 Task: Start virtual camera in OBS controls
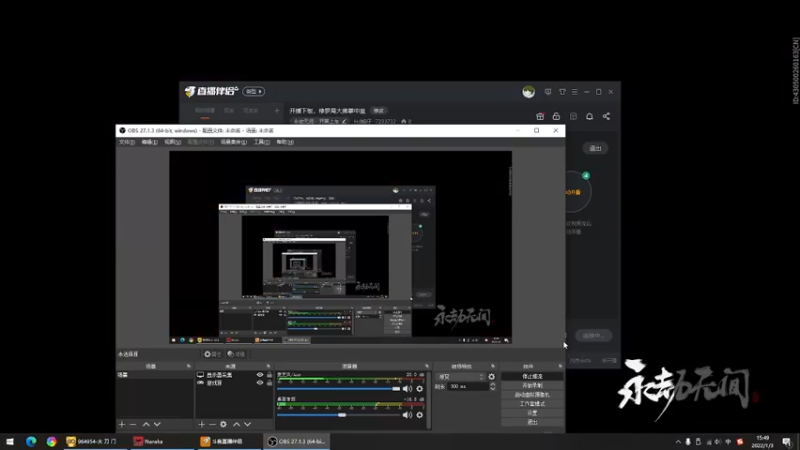[x=532, y=395]
